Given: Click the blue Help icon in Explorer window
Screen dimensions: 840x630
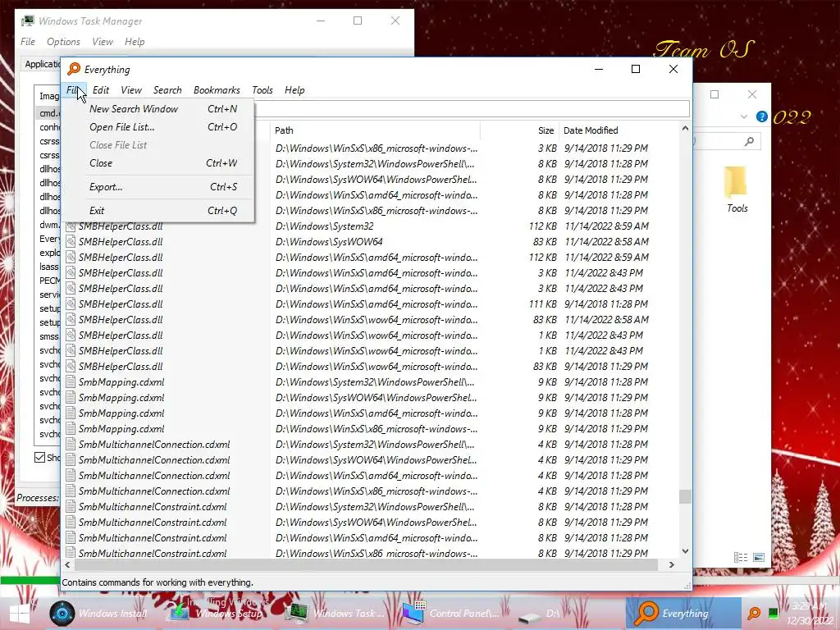Looking at the screenshot, I should coord(762,116).
